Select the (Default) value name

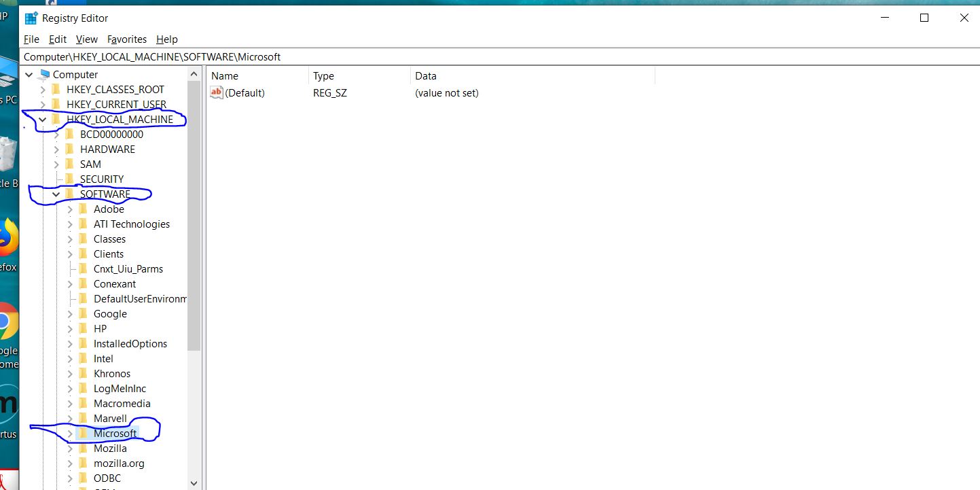tap(244, 93)
